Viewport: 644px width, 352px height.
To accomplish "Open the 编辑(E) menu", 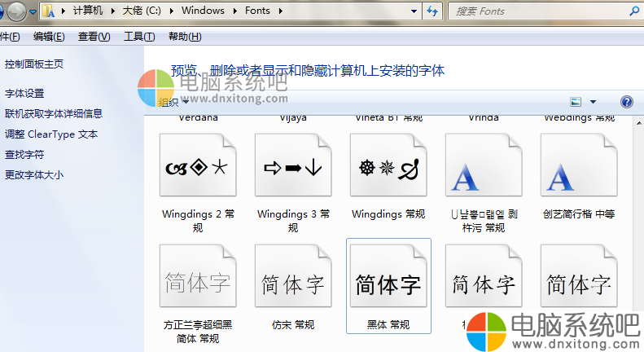I will tap(49, 37).
